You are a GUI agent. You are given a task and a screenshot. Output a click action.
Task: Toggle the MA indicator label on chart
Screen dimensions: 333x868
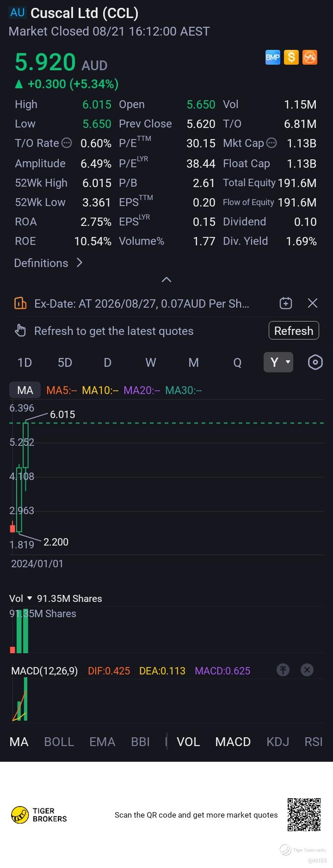tap(25, 390)
